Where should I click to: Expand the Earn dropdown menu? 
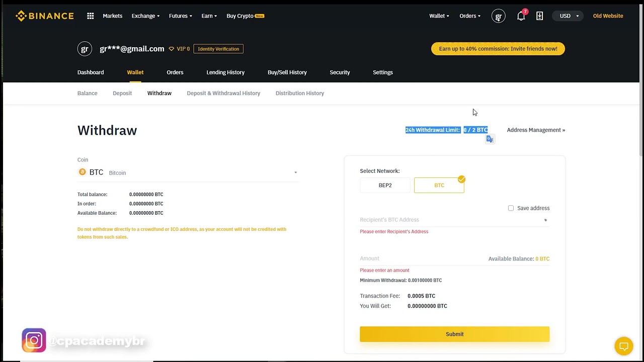coord(209,16)
